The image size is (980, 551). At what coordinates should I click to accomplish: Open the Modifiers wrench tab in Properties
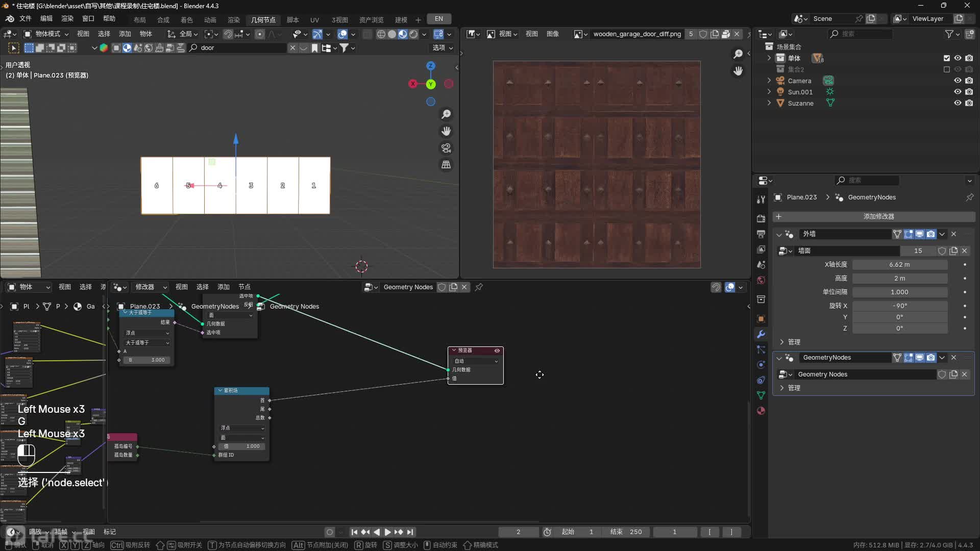coord(761,334)
